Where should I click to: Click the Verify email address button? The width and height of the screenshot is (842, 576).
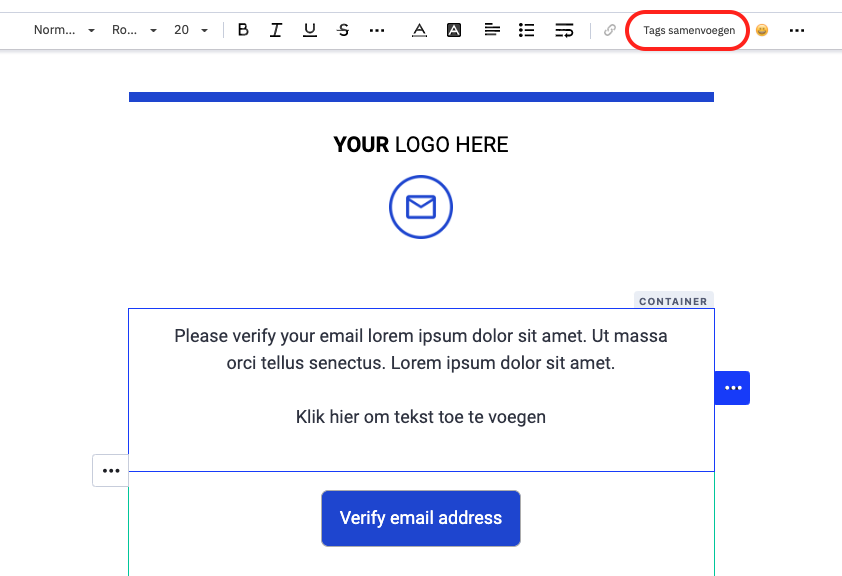(421, 518)
